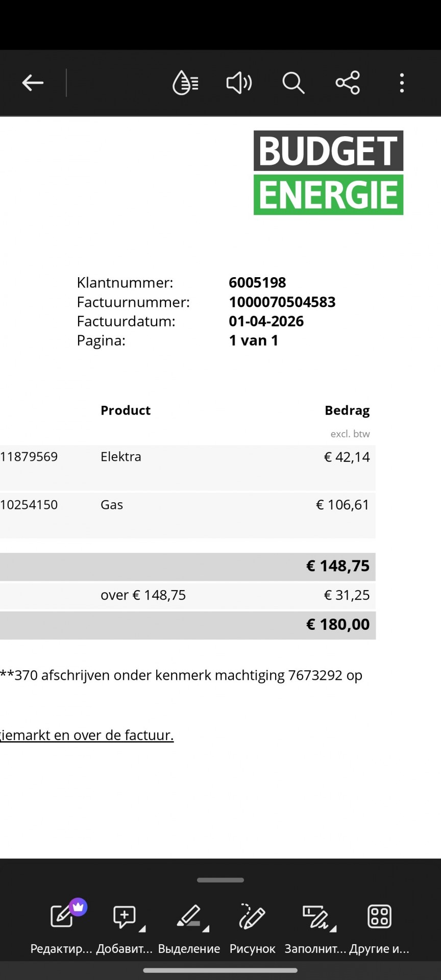Open the Добавит... comment tool
Image resolution: width=441 pixels, height=980 pixels.
pyautogui.click(x=125, y=926)
